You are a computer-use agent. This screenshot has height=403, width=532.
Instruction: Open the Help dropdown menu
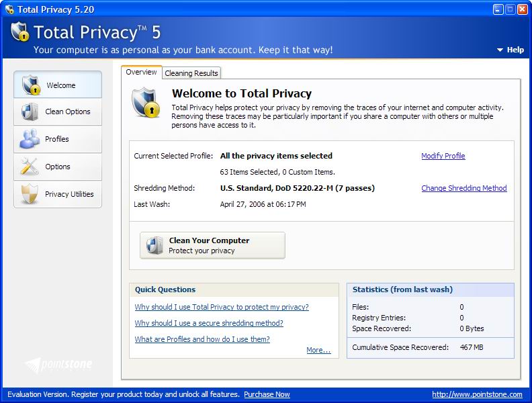[510, 50]
